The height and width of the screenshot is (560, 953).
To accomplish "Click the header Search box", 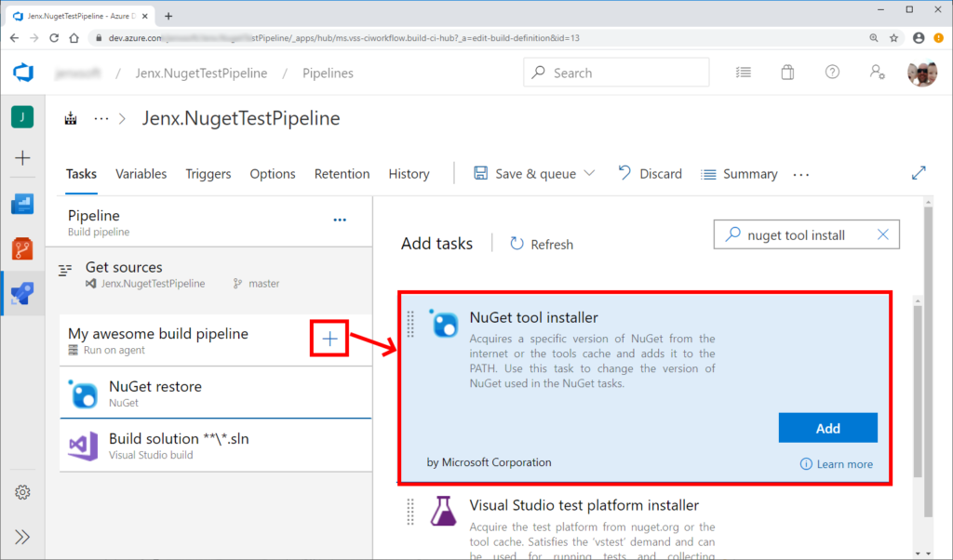I will [616, 73].
